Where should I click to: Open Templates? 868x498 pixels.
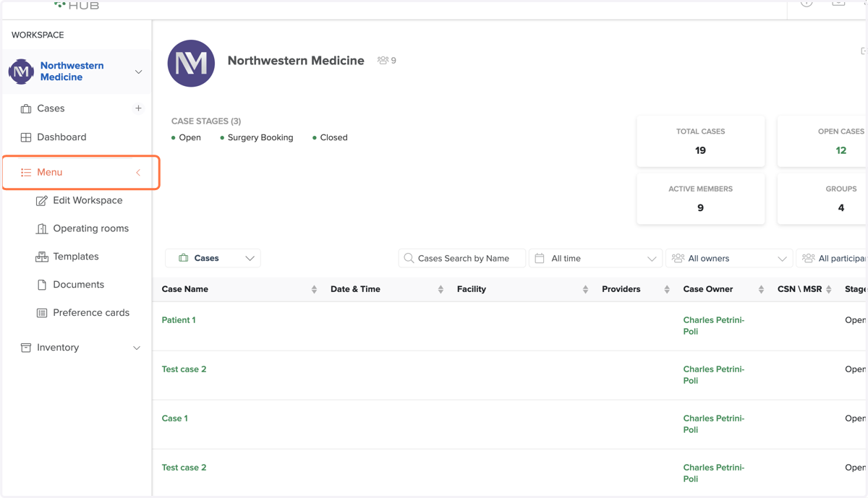pos(75,257)
